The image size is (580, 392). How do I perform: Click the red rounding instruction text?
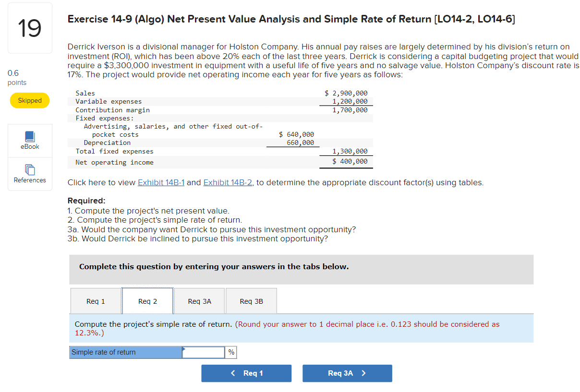(x=287, y=328)
